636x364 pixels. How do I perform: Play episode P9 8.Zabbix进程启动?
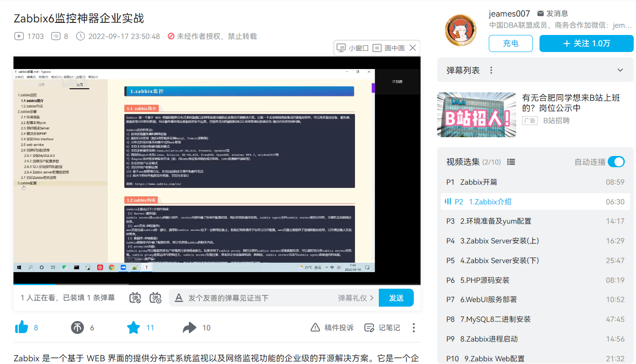tap(535, 339)
